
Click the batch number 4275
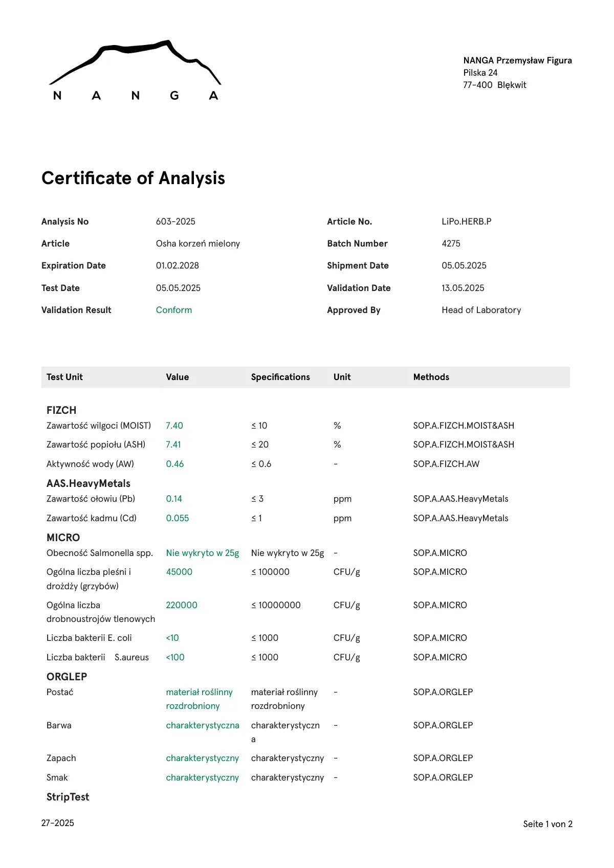click(451, 243)
